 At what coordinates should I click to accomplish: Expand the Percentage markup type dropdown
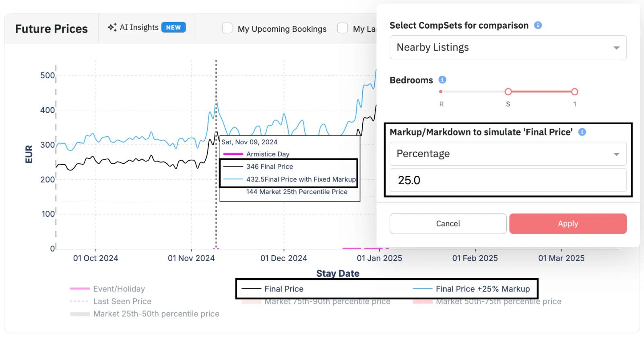(x=508, y=154)
